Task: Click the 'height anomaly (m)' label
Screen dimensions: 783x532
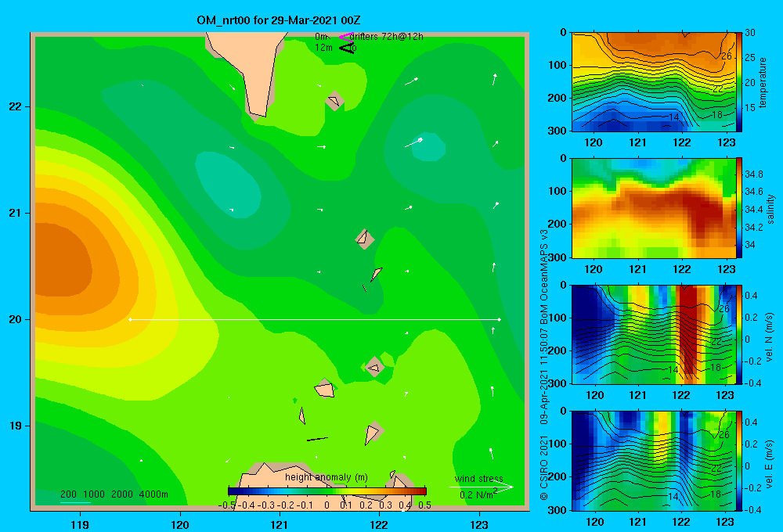Action: click(x=326, y=477)
